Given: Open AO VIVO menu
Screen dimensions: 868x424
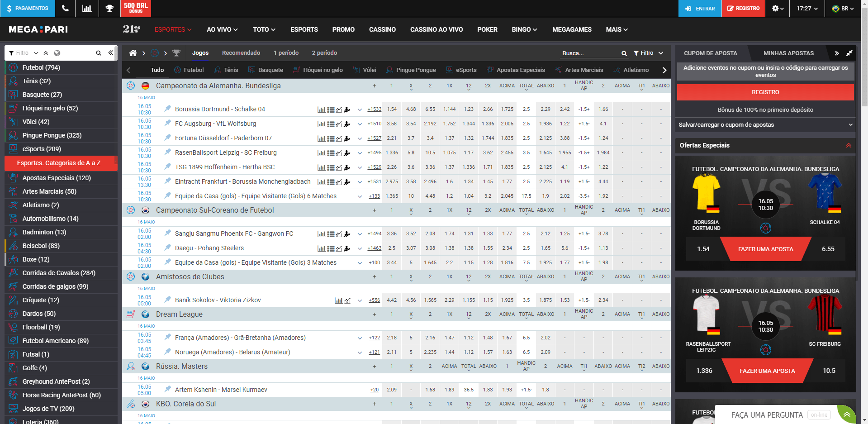Looking at the screenshot, I should coord(222,29).
